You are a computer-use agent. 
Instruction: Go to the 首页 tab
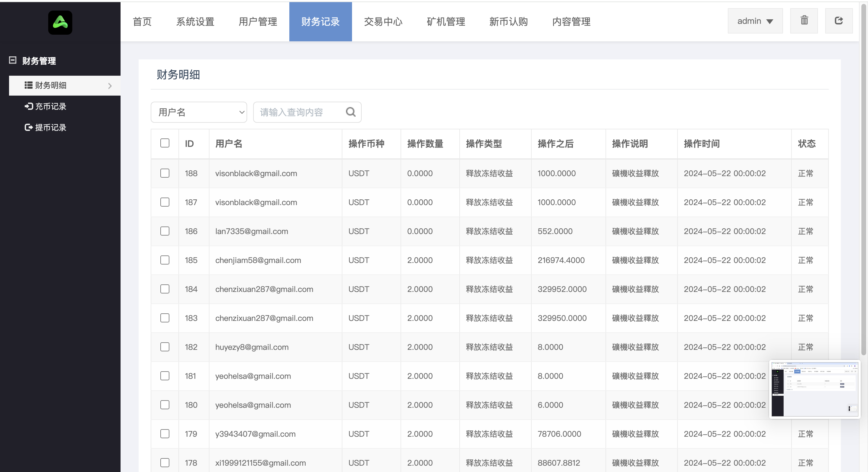click(x=142, y=22)
